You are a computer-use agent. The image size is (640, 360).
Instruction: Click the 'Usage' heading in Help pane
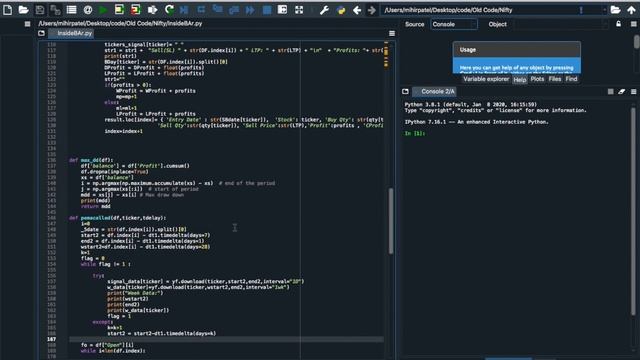(x=468, y=50)
